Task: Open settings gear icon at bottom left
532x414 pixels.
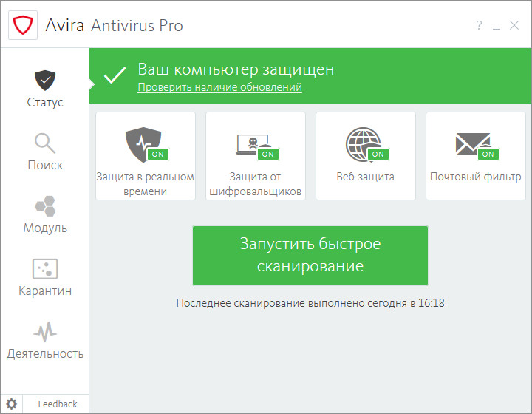Action: coord(12,404)
